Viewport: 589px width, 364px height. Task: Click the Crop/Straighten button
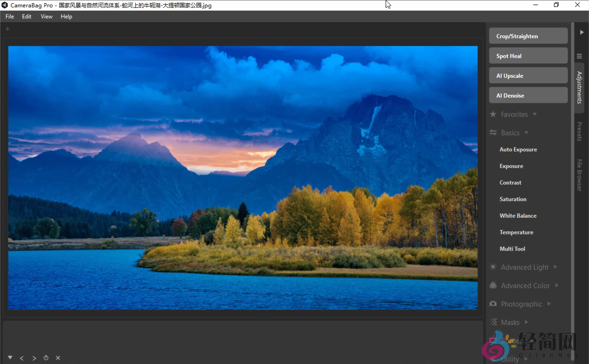click(528, 36)
